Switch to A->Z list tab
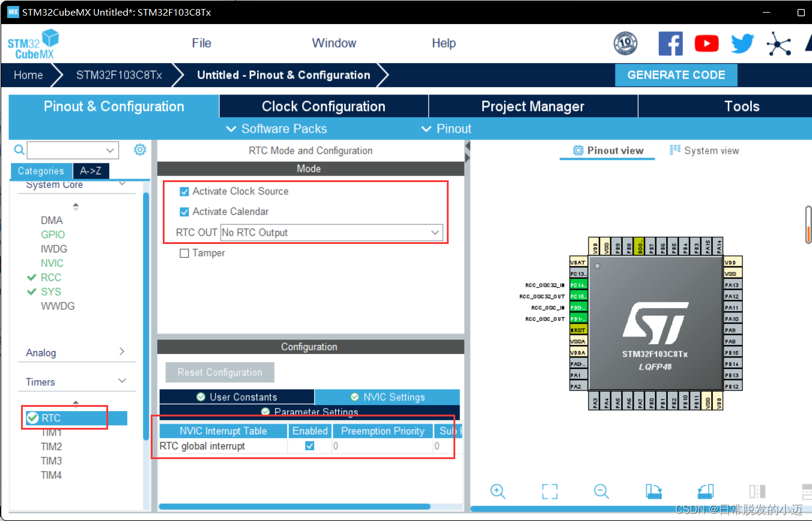Screen dimensions: 812x521 point(91,171)
